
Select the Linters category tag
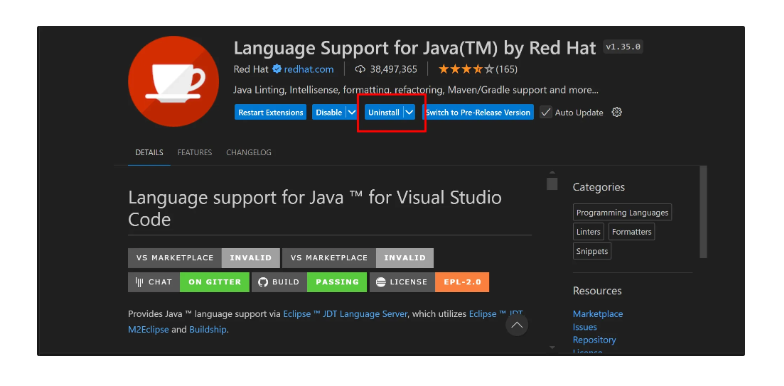tap(588, 232)
